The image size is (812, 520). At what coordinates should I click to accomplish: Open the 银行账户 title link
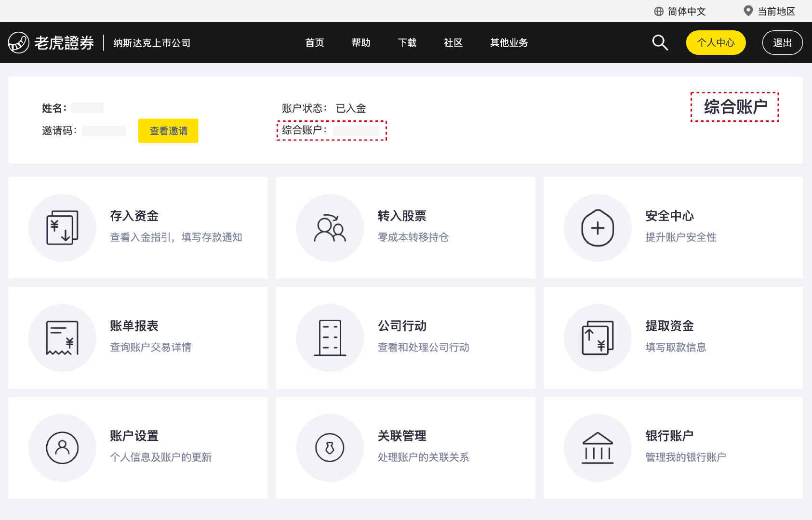670,436
